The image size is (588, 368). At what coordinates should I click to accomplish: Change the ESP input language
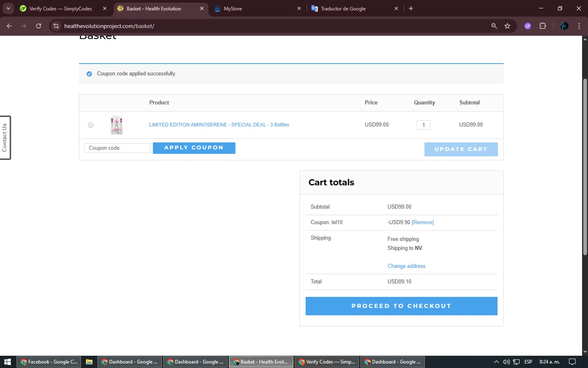click(528, 362)
